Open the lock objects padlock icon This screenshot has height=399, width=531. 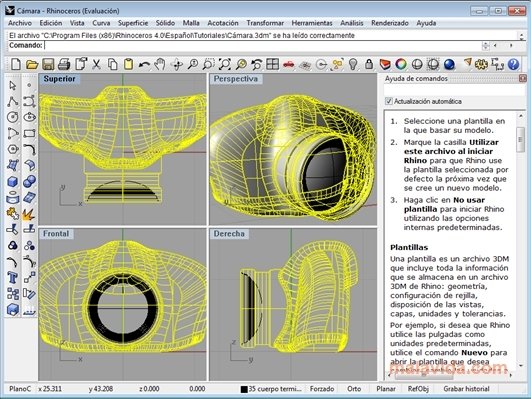[369, 64]
